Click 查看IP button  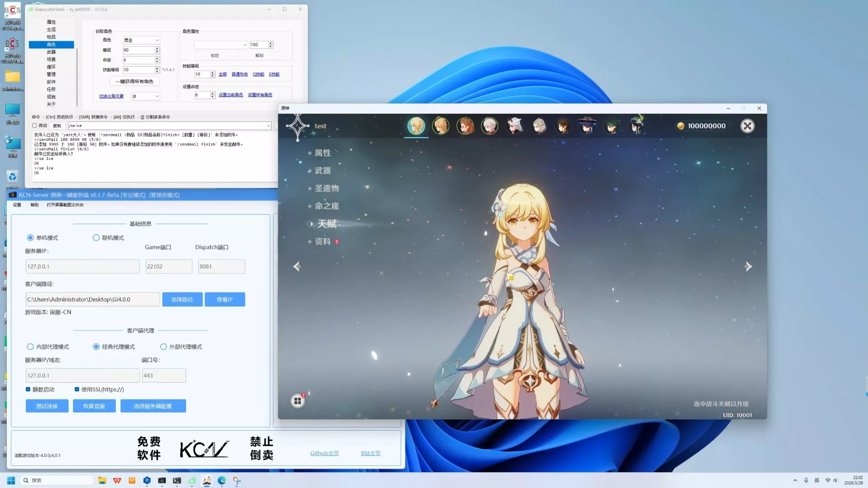point(225,299)
